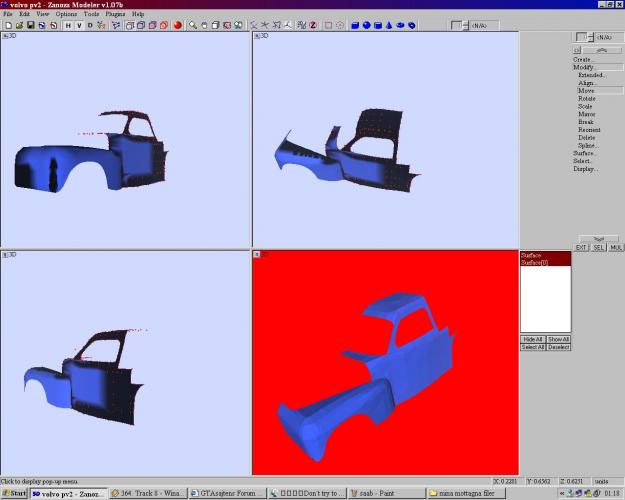Open the Plugins menu
Image resolution: width=625 pixels, height=500 pixels.
[117, 14]
